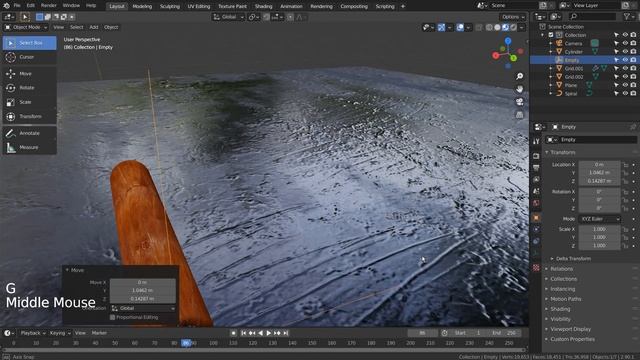Open the Options dropdown in the viewport header
Viewport: 640px width, 360px height.
tap(513, 17)
